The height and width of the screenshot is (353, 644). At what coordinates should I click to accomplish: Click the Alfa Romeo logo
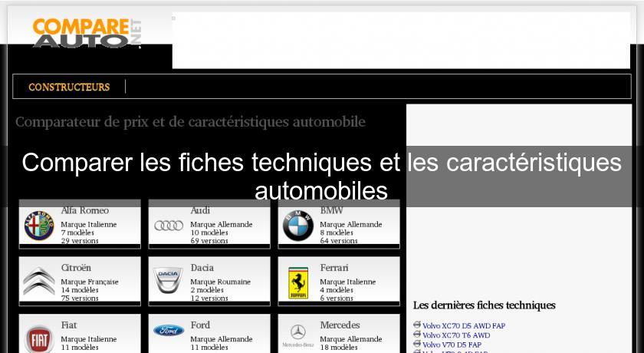(x=39, y=226)
